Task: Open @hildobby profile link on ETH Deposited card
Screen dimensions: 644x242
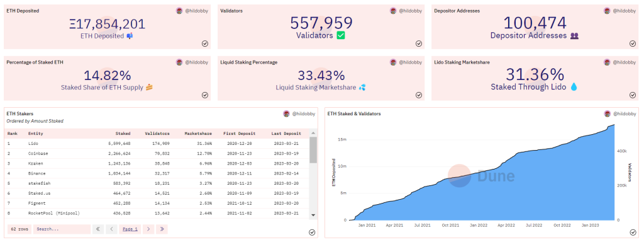Action: point(196,11)
